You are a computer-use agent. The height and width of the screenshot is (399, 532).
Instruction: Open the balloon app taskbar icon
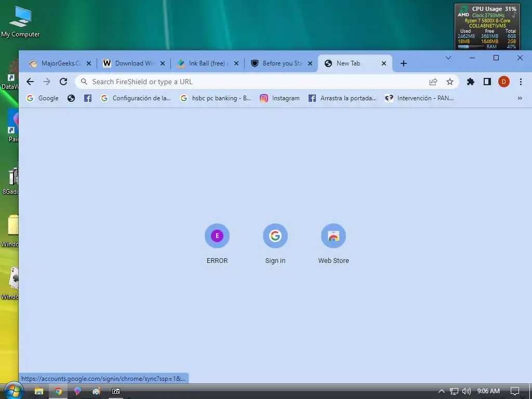77,391
